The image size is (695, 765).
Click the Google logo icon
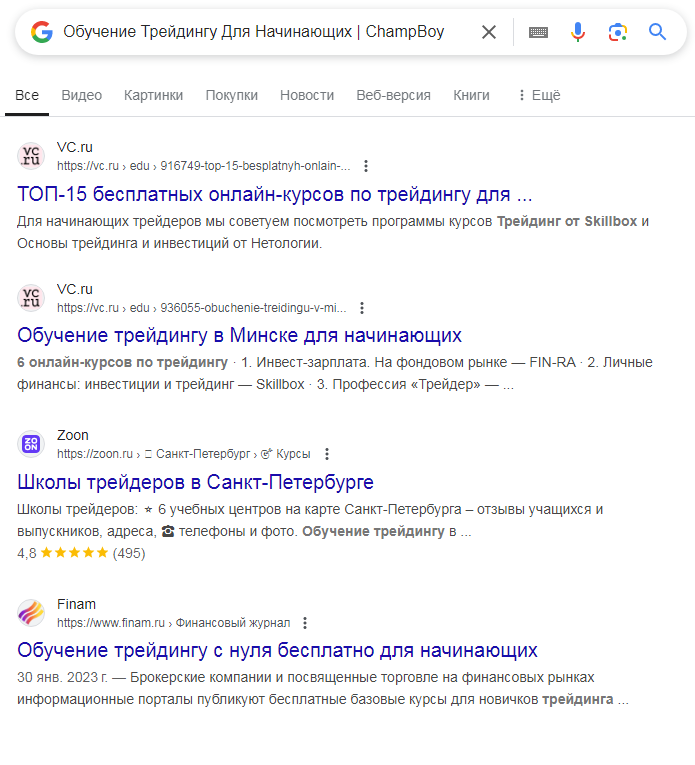tap(41, 32)
